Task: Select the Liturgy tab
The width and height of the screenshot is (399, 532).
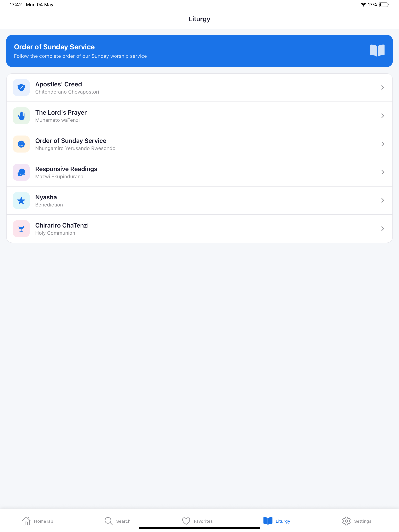Action: [x=277, y=521]
